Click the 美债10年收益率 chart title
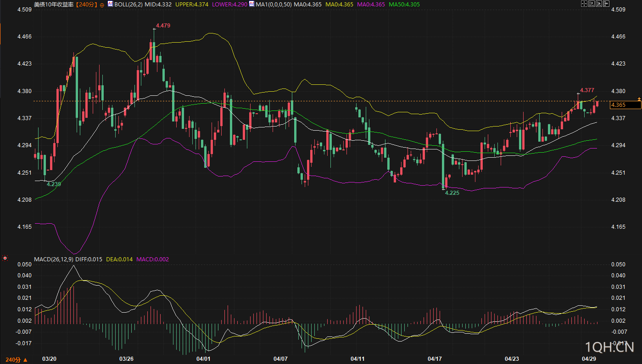 pos(54,4)
